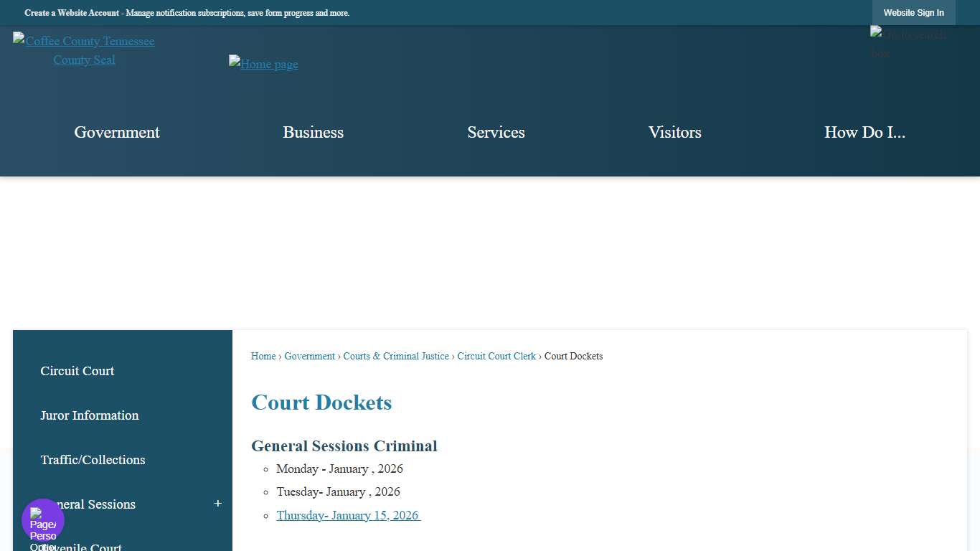Image resolution: width=980 pixels, height=551 pixels.
Task: Click the Website Sign In button
Action: click(913, 12)
